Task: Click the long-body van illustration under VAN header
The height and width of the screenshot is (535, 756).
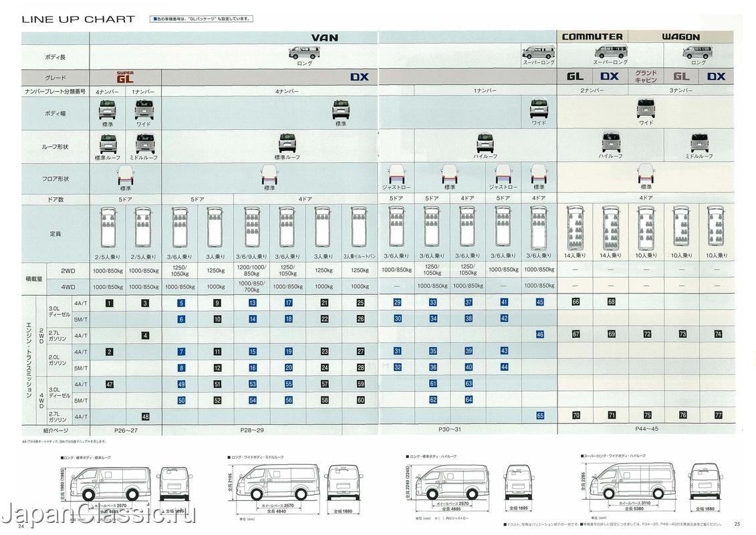Action: (x=304, y=53)
